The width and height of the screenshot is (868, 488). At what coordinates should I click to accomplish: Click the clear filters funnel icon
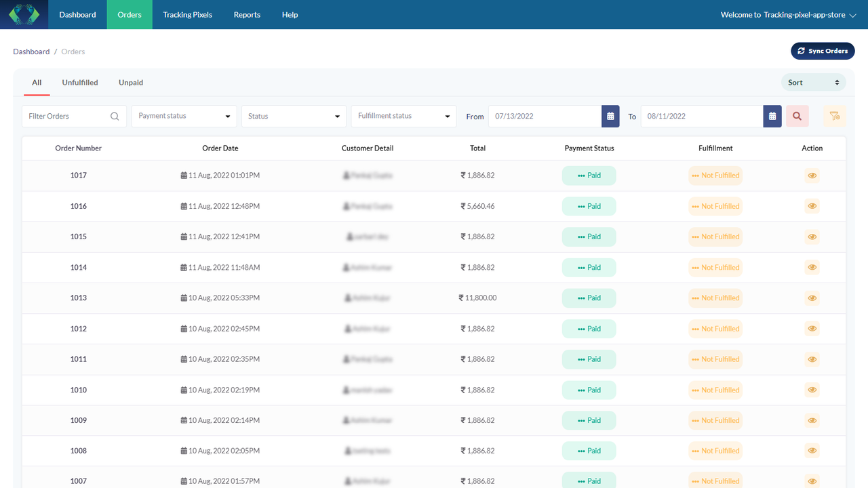click(x=835, y=116)
